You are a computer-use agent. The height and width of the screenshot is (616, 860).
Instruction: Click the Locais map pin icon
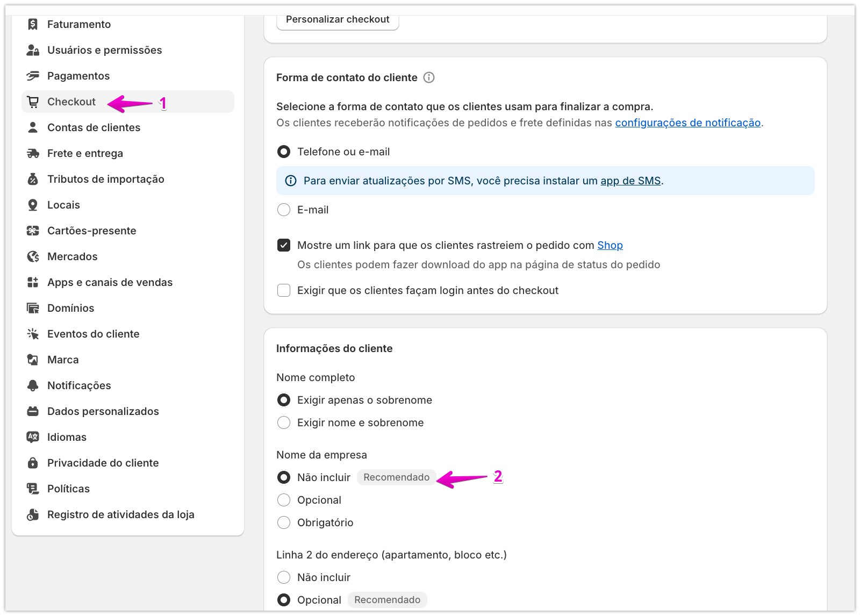[33, 205]
